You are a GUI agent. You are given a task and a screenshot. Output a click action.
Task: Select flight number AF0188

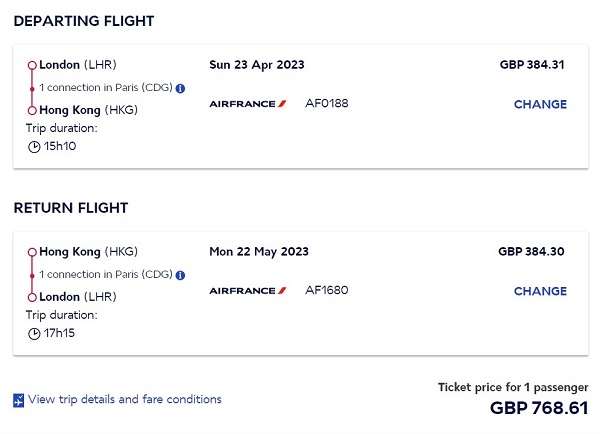[x=327, y=103]
